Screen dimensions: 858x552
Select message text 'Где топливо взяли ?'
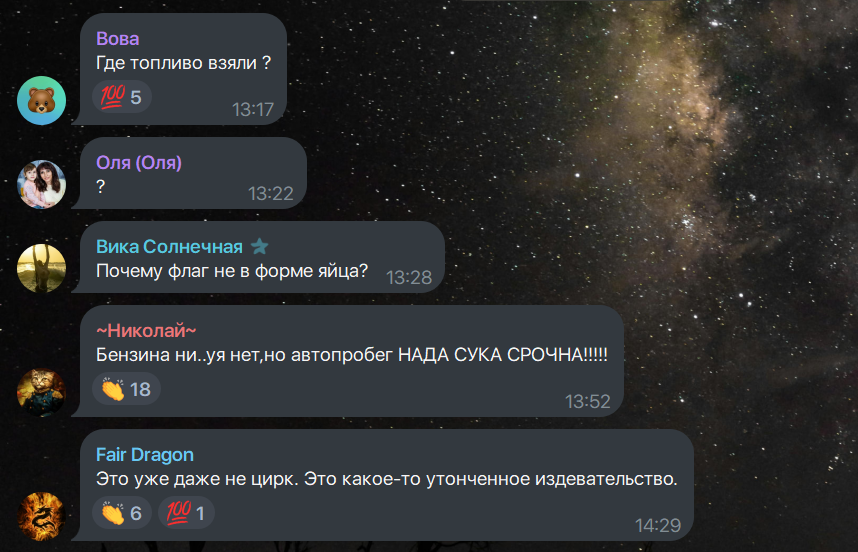[183, 63]
